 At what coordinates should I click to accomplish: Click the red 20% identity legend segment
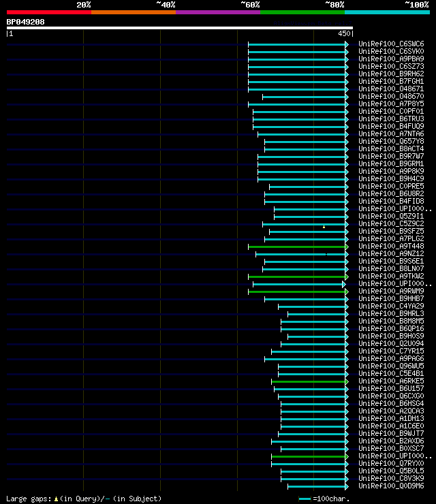tap(49, 12)
